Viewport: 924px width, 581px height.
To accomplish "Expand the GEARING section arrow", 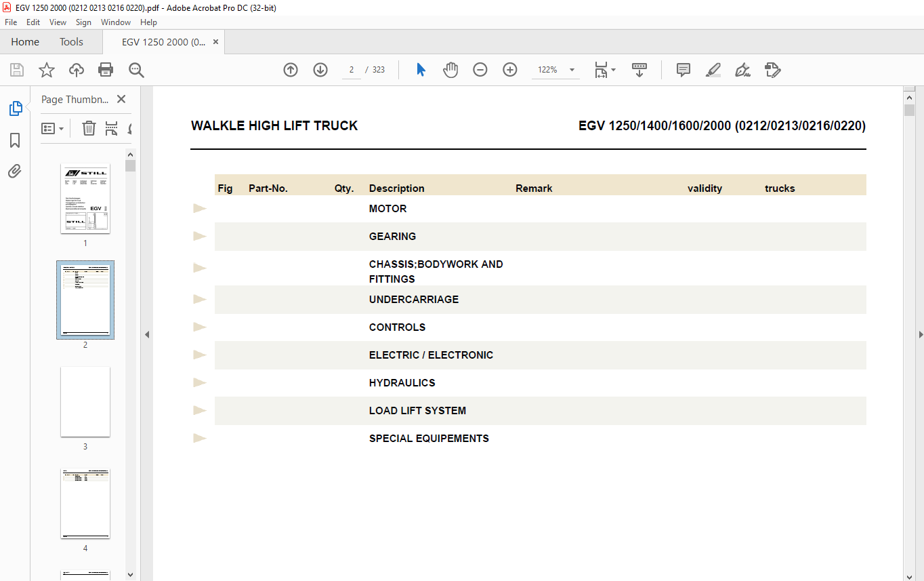I will tap(199, 236).
